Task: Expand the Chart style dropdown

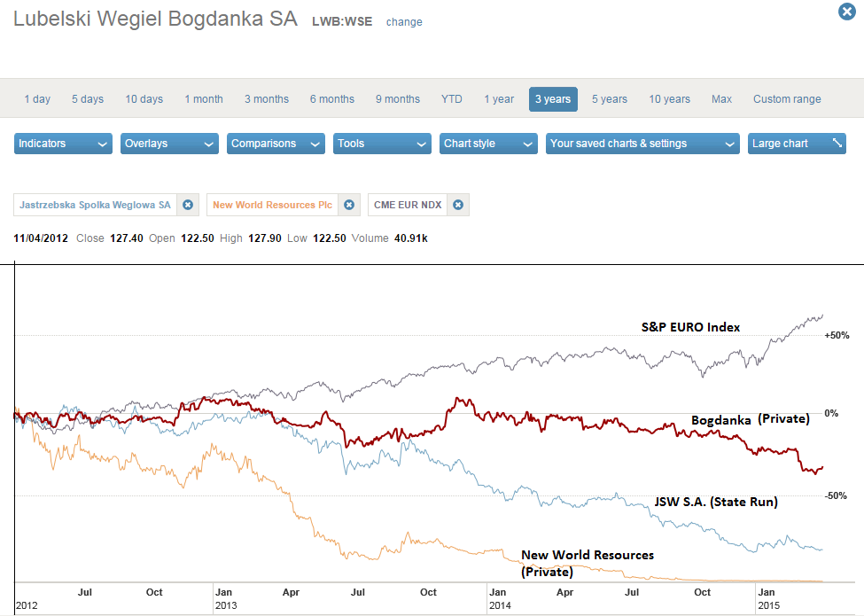Action: [x=488, y=144]
